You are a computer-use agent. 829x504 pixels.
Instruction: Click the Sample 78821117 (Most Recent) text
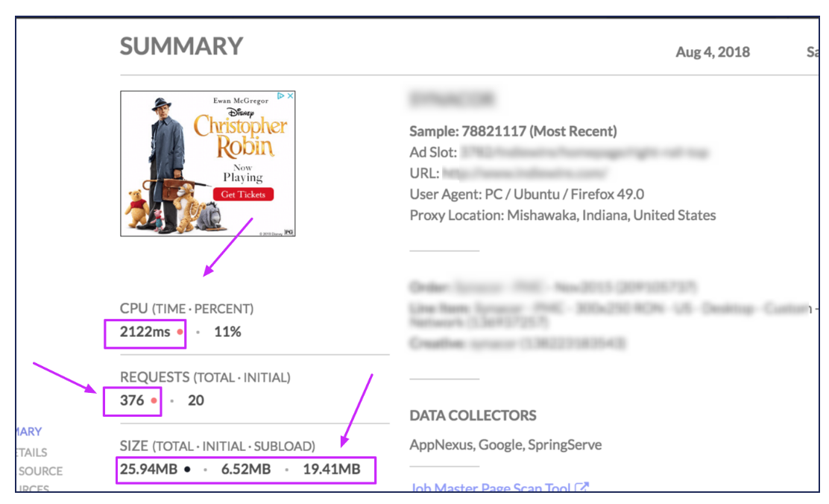(x=513, y=132)
